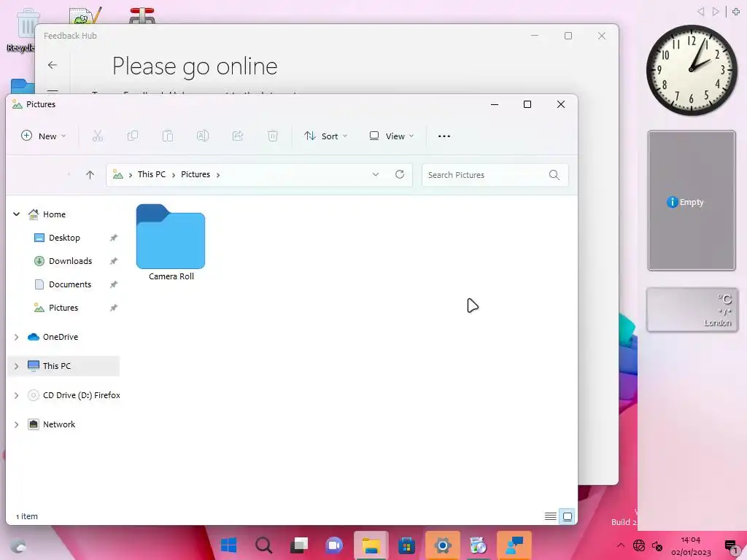Open Microsoft Store from taskbar

coord(406,545)
